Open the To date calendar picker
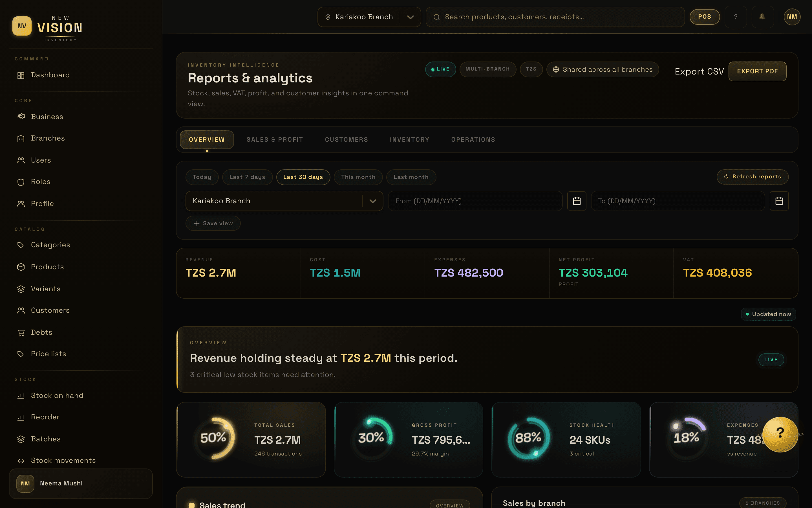The height and width of the screenshot is (508, 812). click(x=779, y=201)
